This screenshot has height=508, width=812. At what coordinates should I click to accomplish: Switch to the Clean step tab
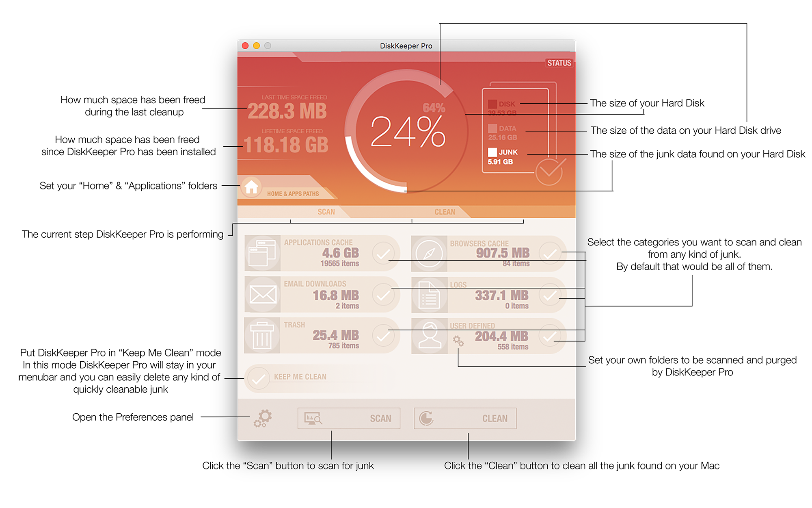(x=445, y=212)
